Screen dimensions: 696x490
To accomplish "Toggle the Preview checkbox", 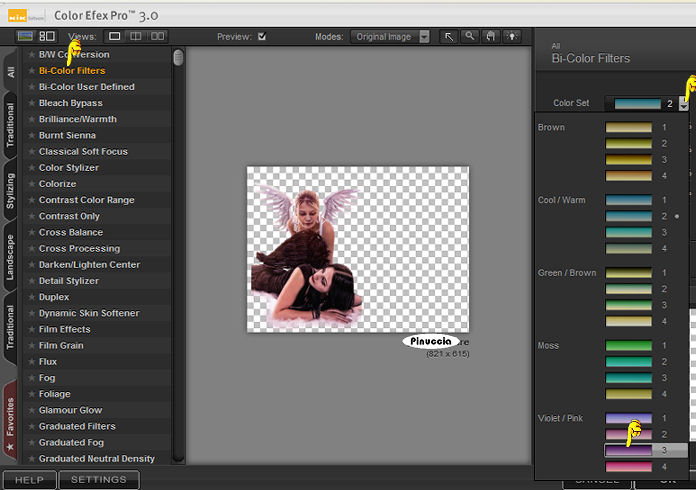I will 262,36.
